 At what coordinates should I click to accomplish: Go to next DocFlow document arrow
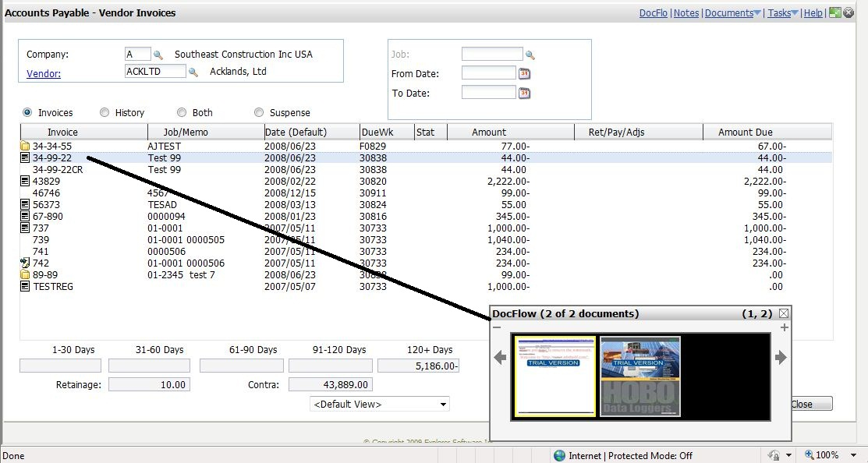pyautogui.click(x=781, y=357)
